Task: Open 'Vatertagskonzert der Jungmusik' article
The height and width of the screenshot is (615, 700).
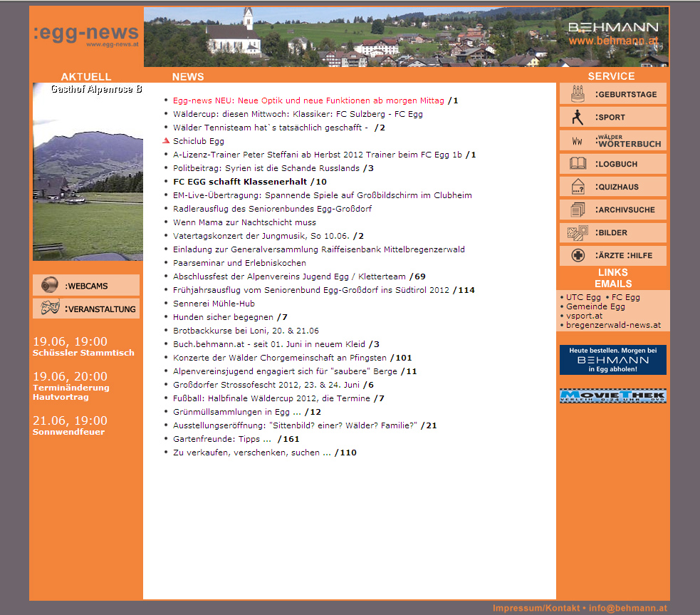Action: [x=261, y=236]
